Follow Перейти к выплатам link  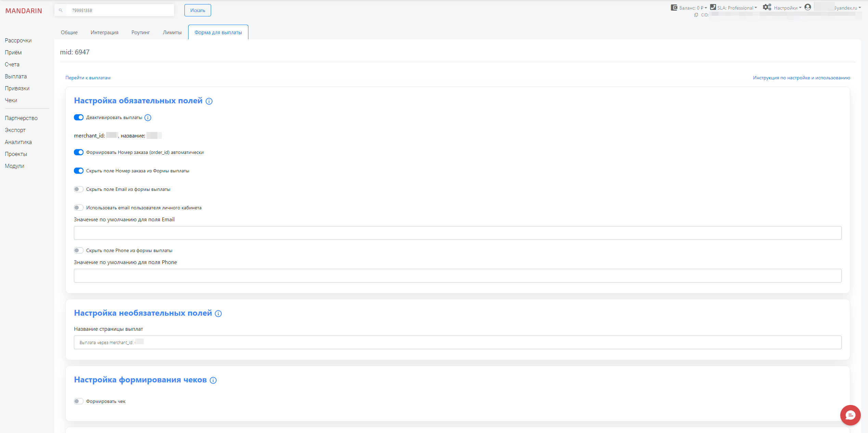tap(88, 78)
